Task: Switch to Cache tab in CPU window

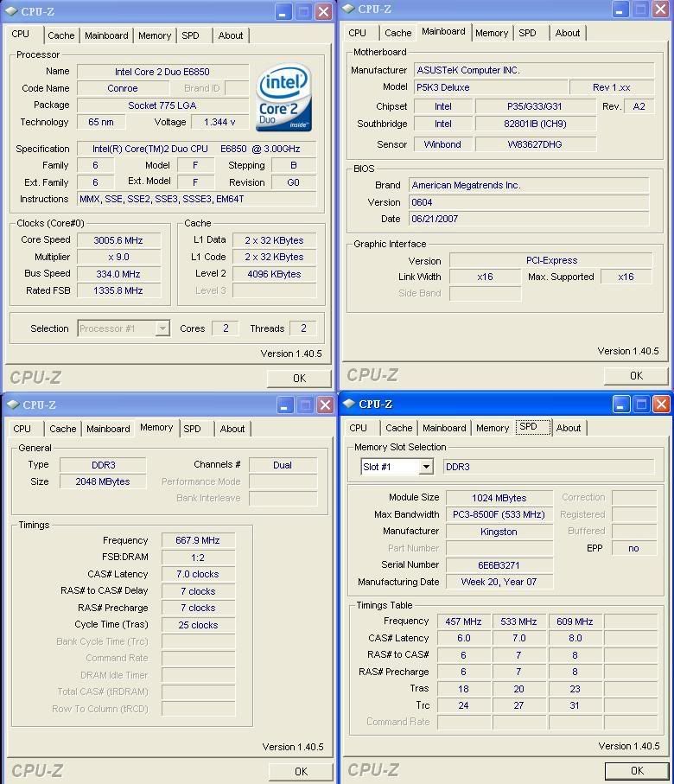Action: coord(61,35)
